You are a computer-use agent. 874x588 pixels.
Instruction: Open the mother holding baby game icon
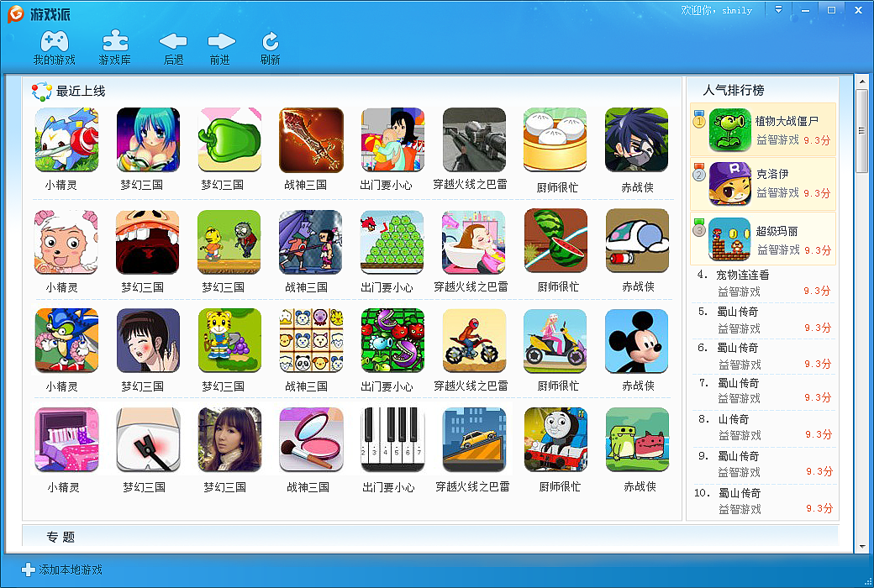tap(392, 139)
